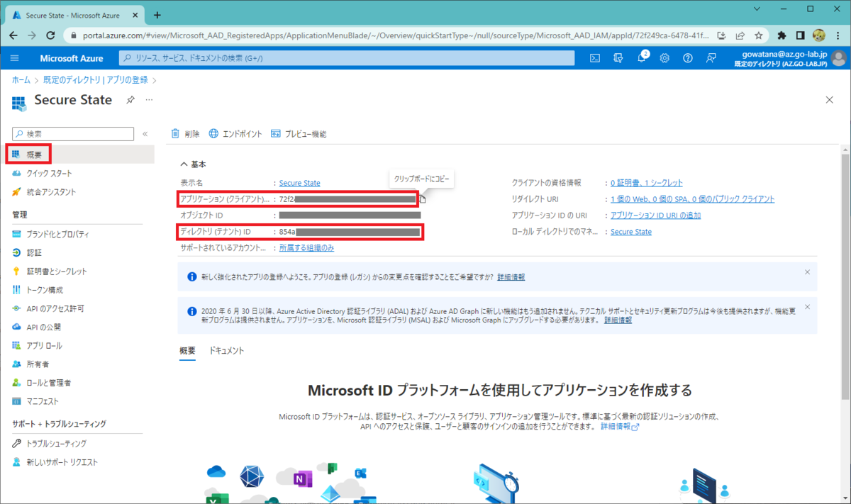The image size is (851, 504).
Task: Dismiss the first info banner
Action: click(x=807, y=271)
